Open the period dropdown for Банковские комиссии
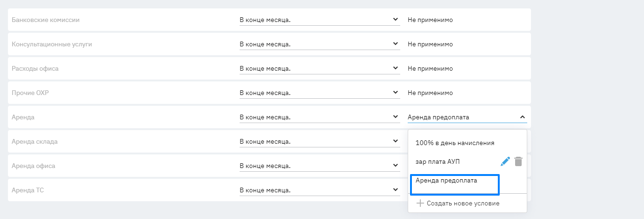644x219 pixels. 319,20
